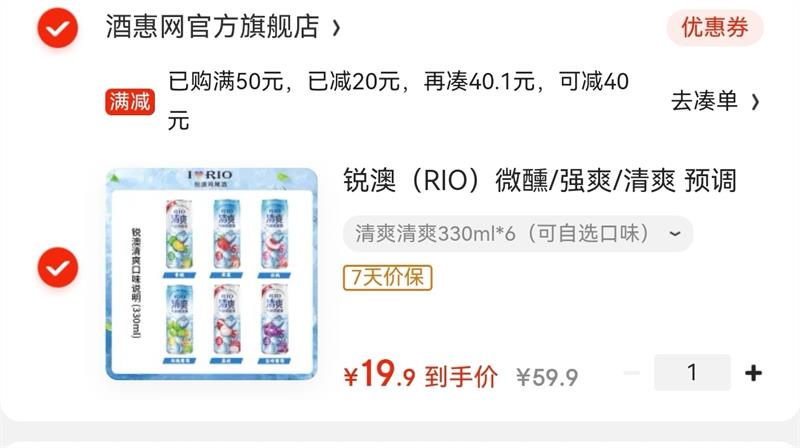Click the I ♥ RIO logo in image
800x448 pixels.
(210, 175)
